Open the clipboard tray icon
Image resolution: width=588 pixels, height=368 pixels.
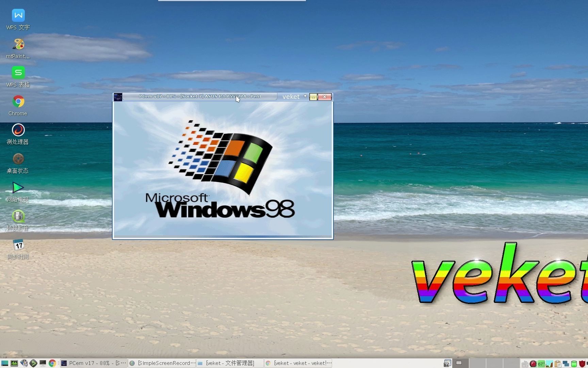click(557, 364)
